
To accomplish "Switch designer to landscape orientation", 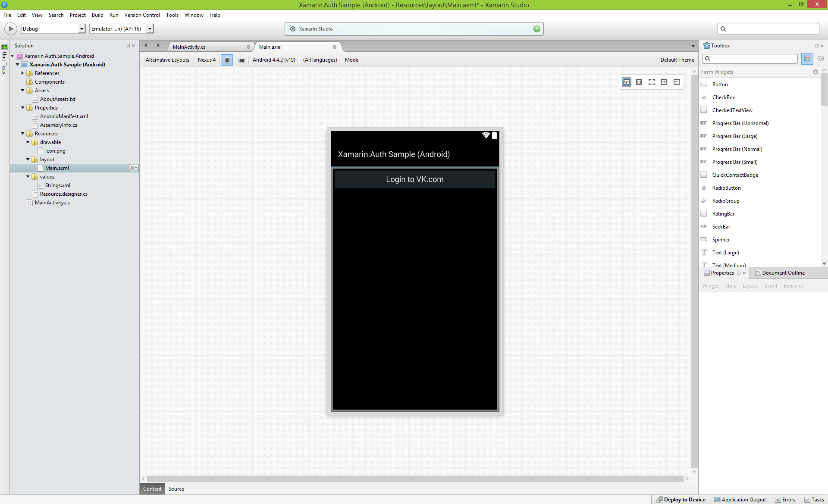I will (241, 60).
